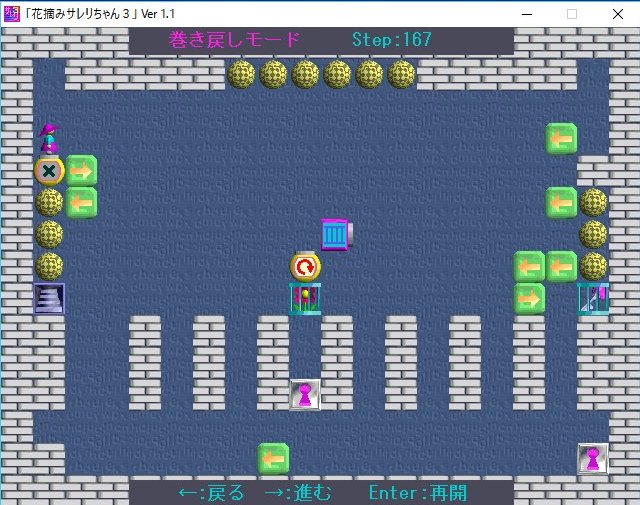This screenshot has height=505, width=640.
Task: Click the blue barrel block
Action: (x=335, y=235)
